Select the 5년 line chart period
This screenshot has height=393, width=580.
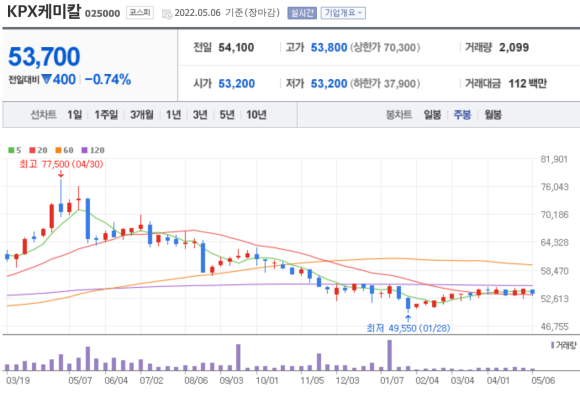pos(227,115)
